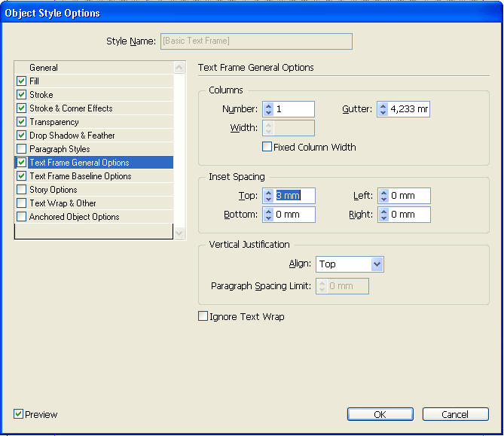504x436 pixels.
Task: Click the Top inset field with 3 mm
Action: pyautogui.click(x=294, y=196)
